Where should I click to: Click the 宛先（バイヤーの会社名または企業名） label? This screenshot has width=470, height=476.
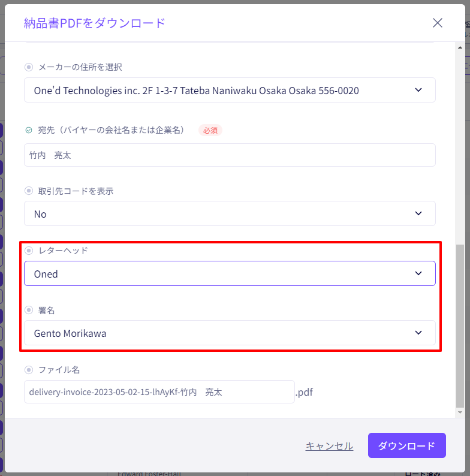point(111,130)
